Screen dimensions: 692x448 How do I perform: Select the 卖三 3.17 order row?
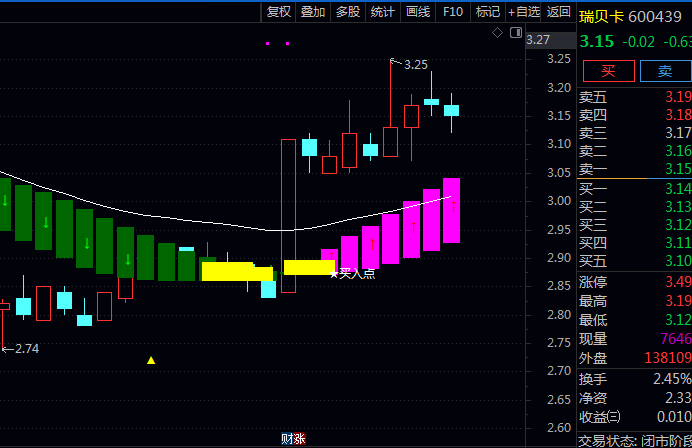[635, 133]
